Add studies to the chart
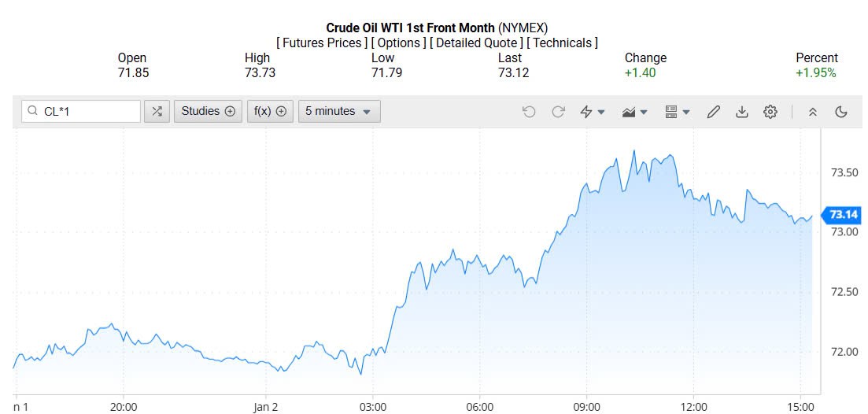 (208, 111)
